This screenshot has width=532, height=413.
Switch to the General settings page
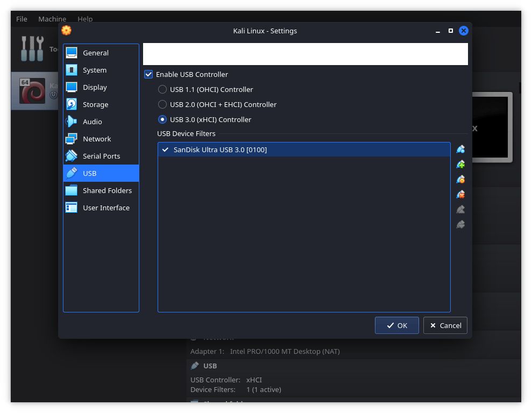[x=97, y=53]
